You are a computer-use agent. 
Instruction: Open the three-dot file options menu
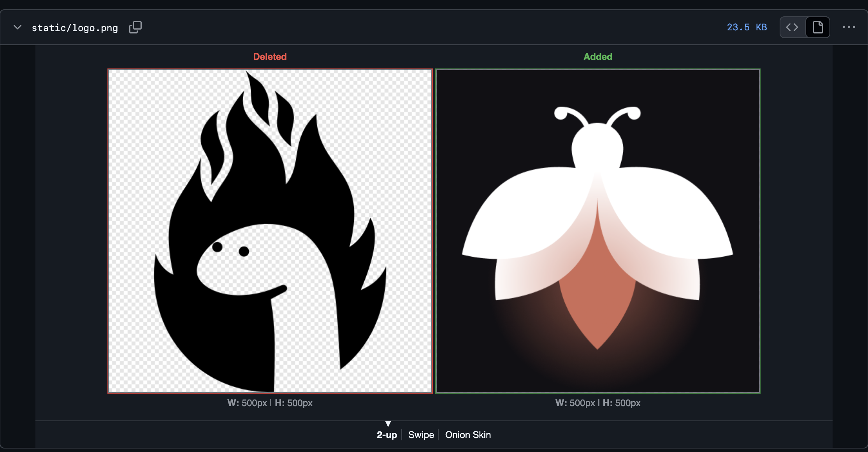coord(849,27)
